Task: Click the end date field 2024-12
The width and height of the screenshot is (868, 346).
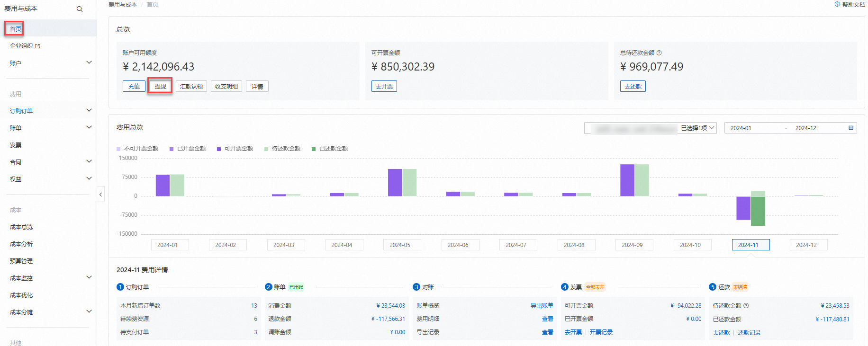Action: 806,128
